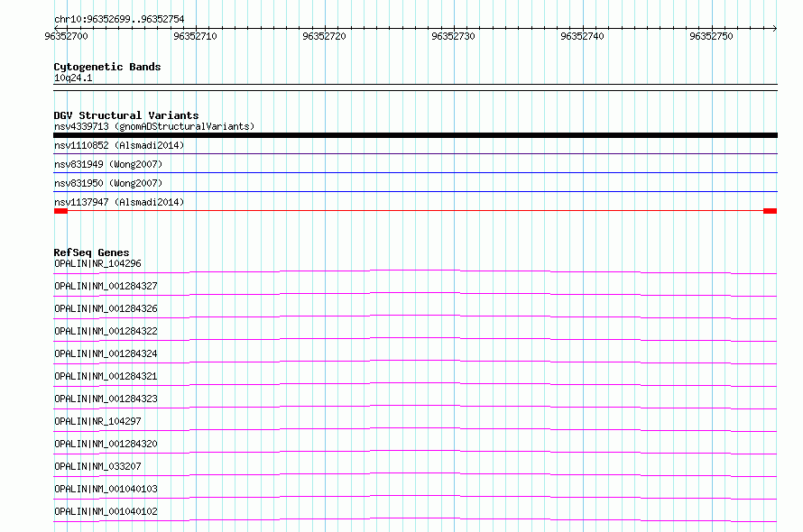Screen dimensions: 803x532
Task: Click the 10q24.1 band label
Action: pyautogui.click(x=73, y=78)
